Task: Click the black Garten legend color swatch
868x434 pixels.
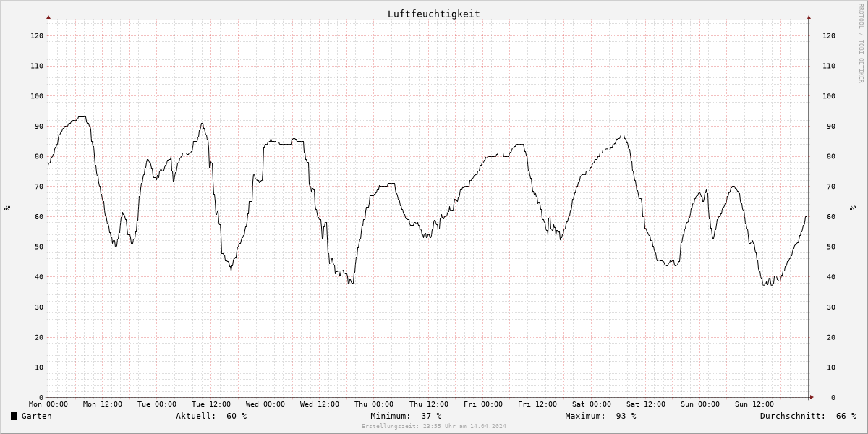Action: click(14, 416)
